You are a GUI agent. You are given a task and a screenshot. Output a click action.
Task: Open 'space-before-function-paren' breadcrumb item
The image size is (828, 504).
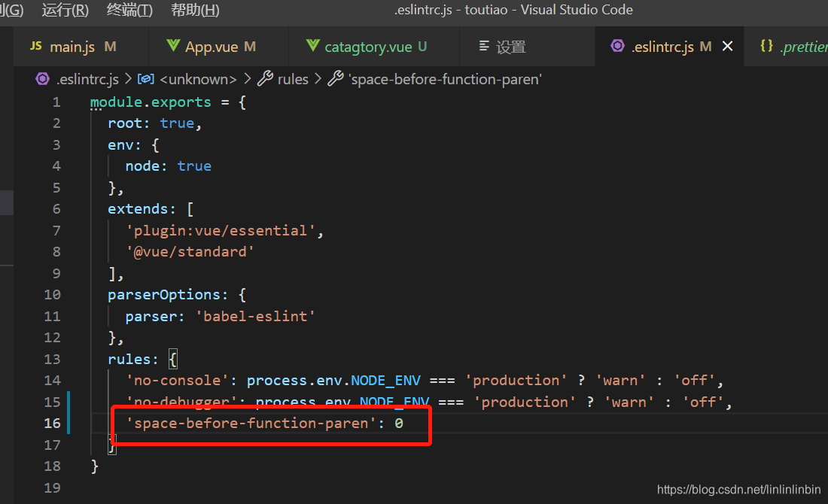tap(445, 79)
